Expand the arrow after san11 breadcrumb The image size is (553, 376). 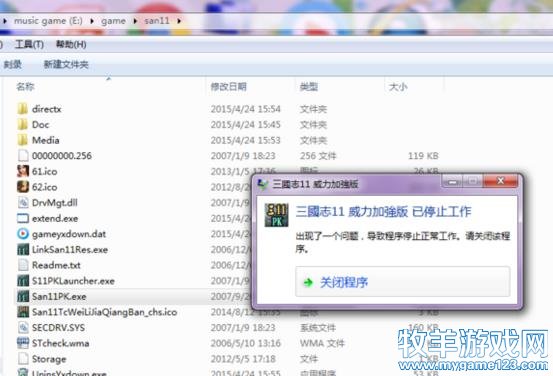[179, 21]
